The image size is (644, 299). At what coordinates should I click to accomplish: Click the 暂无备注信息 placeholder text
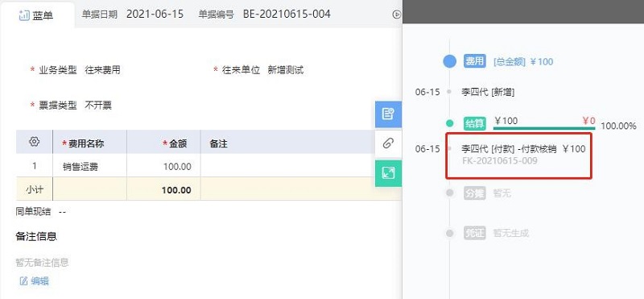[x=42, y=263]
